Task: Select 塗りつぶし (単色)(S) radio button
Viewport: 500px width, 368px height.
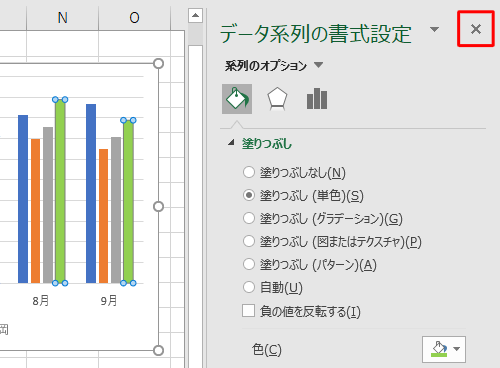Action: 249,195
